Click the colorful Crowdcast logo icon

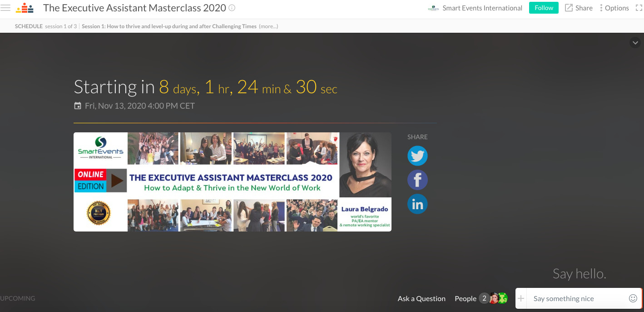pyautogui.click(x=25, y=8)
